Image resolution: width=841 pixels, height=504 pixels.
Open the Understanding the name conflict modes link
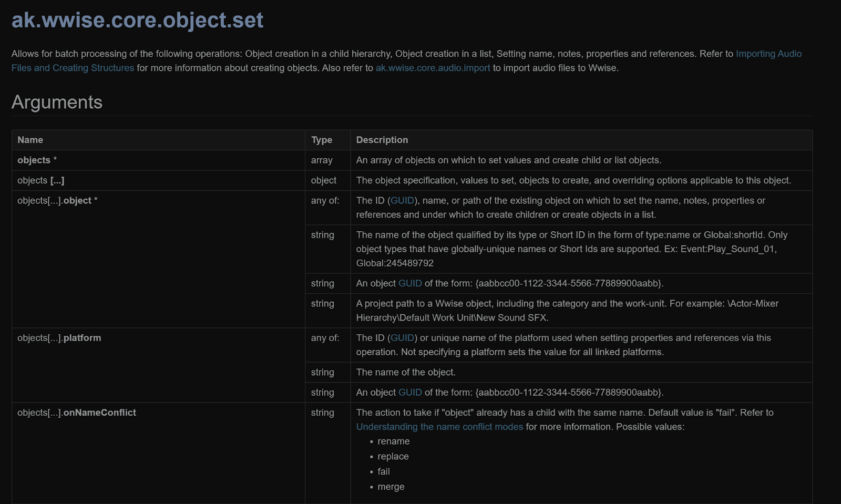point(439,427)
